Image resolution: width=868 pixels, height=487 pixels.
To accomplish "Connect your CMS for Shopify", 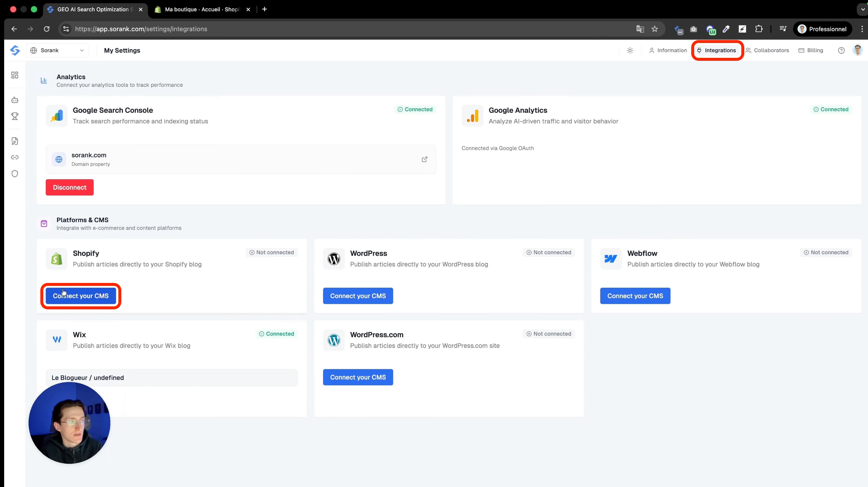I will [81, 296].
